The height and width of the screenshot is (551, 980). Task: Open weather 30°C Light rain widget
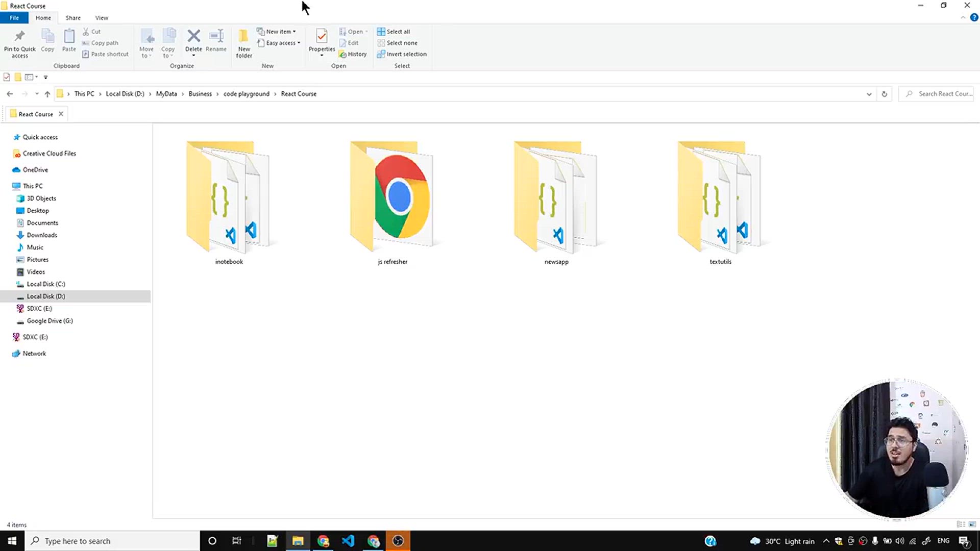pos(782,541)
